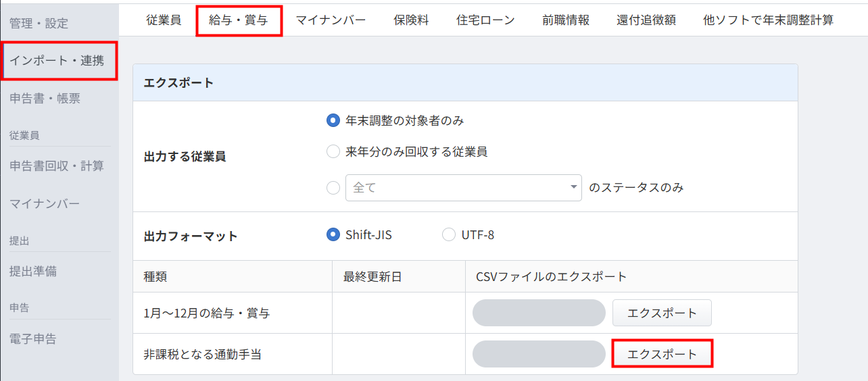Select the 還付追徴額 tab

click(x=646, y=20)
